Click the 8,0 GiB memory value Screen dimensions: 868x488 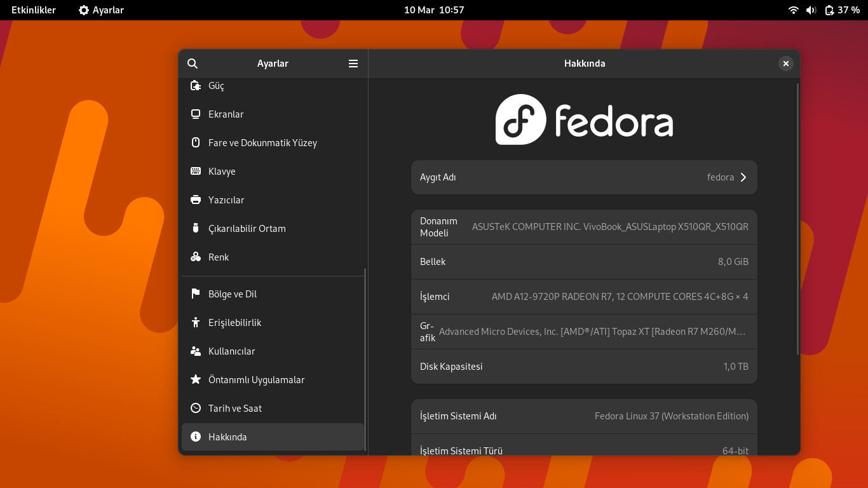click(x=733, y=262)
